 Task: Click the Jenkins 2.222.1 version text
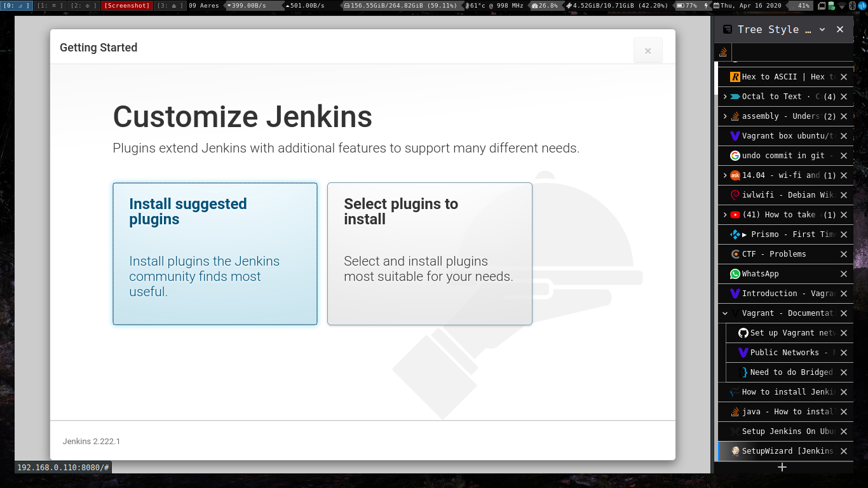click(x=92, y=441)
